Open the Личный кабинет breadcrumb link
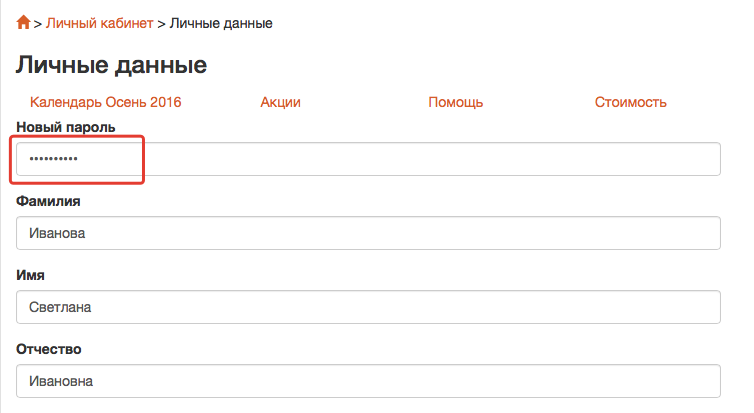 pyautogui.click(x=100, y=23)
